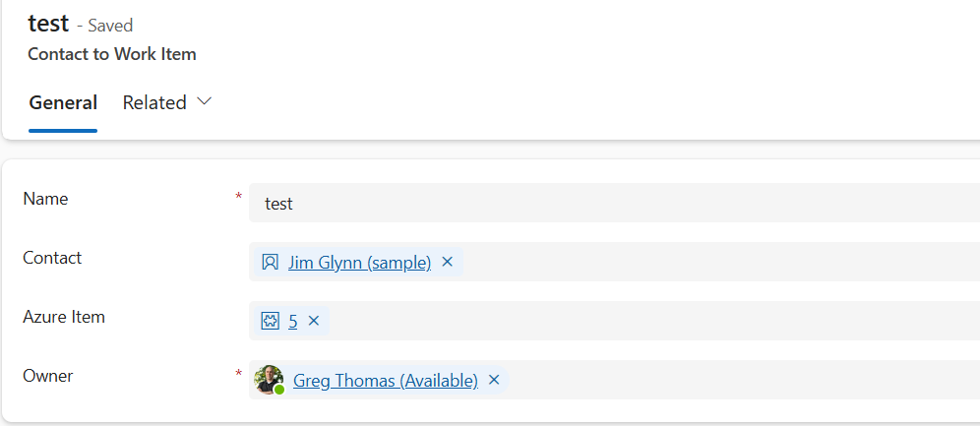
Task: Click the empty area of Azure Item lookup
Action: click(649, 321)
